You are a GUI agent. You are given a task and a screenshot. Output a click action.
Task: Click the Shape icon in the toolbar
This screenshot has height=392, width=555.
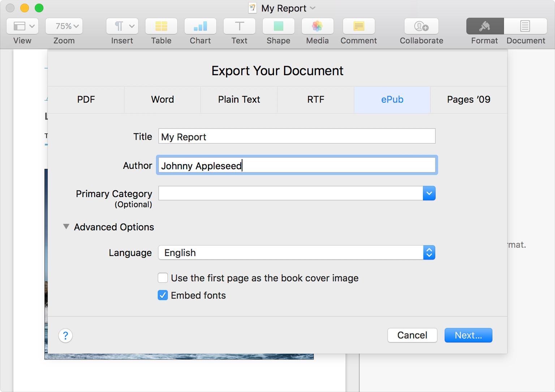click(278, 26)
